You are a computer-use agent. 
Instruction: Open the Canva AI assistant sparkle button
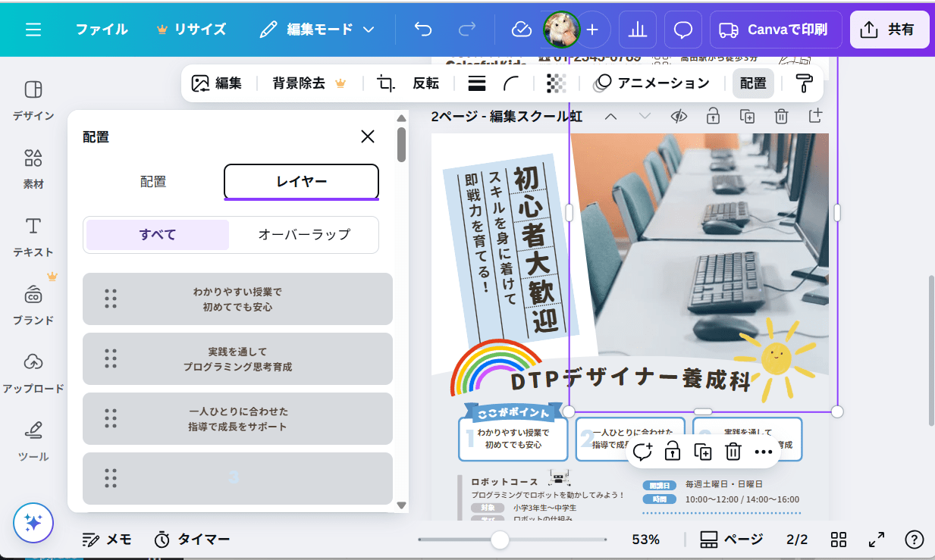click(x=33, y=523)
